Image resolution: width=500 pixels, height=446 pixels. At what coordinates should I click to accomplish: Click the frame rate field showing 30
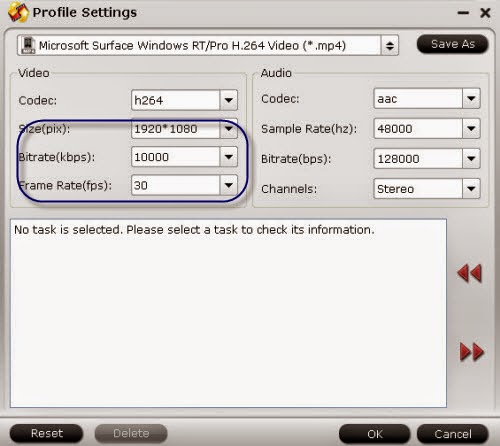176,185
